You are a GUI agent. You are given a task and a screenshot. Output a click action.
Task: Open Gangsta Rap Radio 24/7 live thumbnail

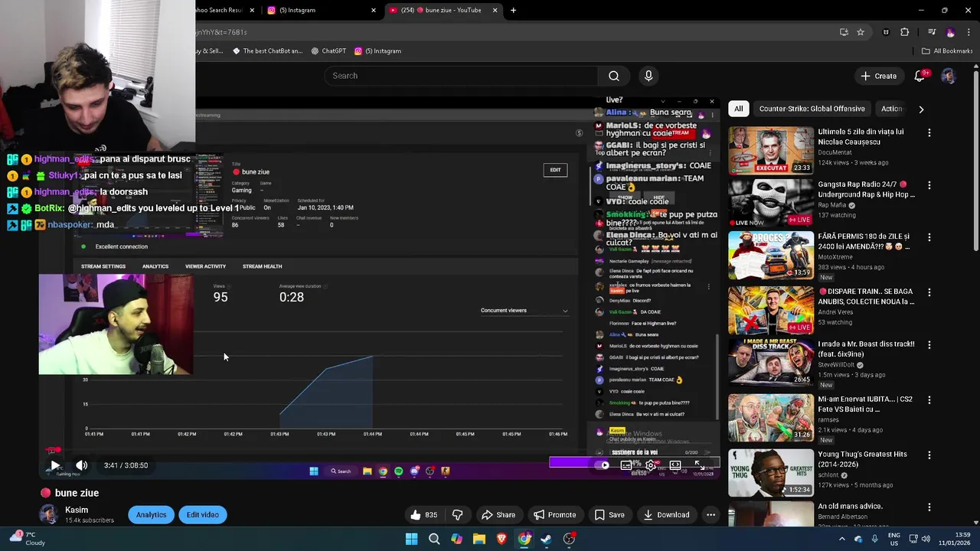[770, 204]
